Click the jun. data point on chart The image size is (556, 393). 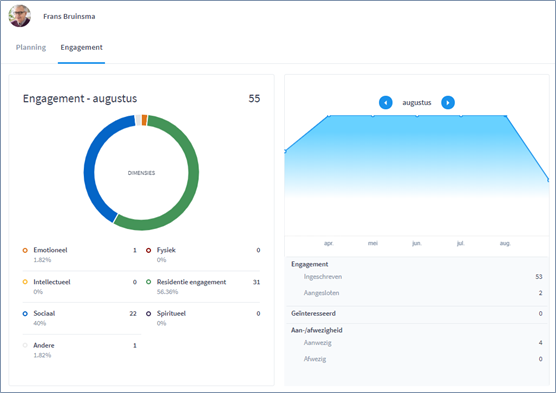coord(417,115)
